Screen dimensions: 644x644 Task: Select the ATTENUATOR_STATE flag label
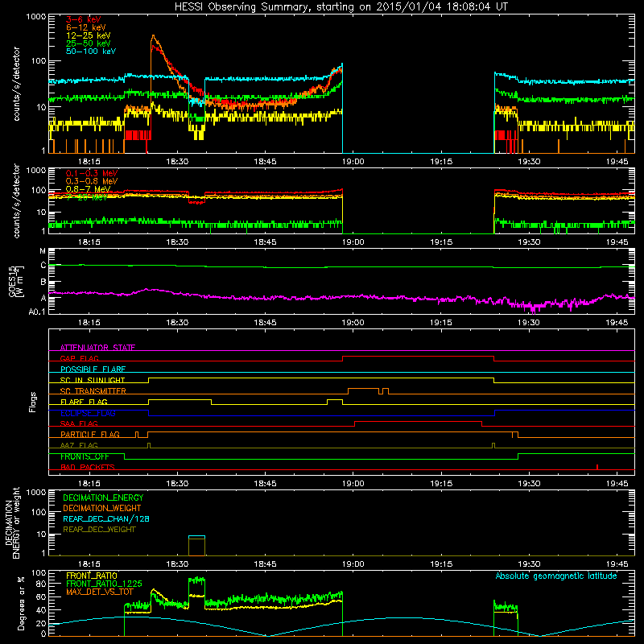(x=97, y=348)
